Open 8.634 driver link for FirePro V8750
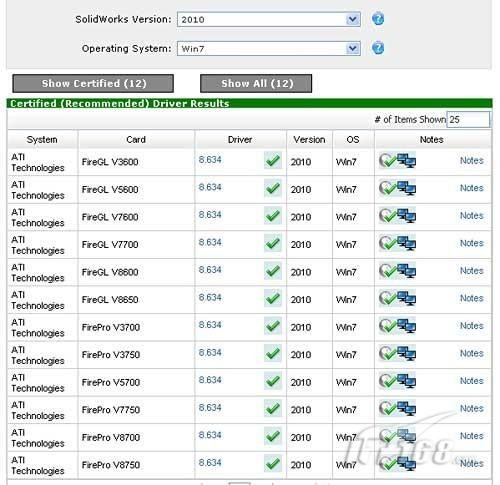 [x=210, y=463]
